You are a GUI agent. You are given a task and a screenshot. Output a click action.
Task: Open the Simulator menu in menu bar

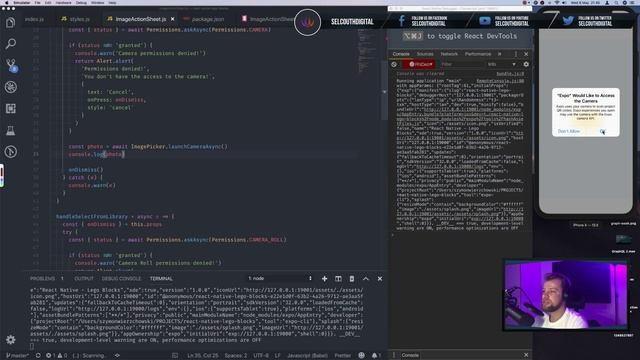(x=22, y=2)
